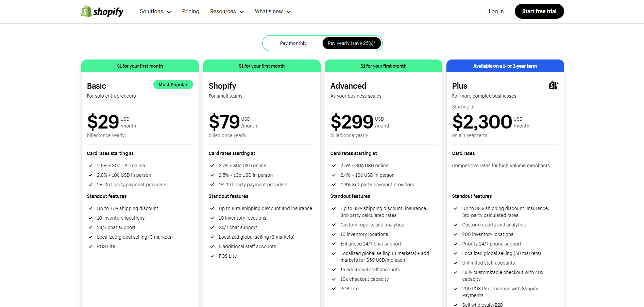This screenshot has width=644, height=307.
Task: Click '1% 3rd-party payment providers' text
Action: tap(253, 185)
